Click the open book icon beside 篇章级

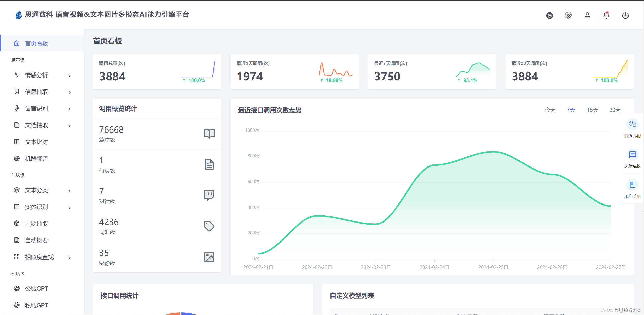click(x=209, y=134)
